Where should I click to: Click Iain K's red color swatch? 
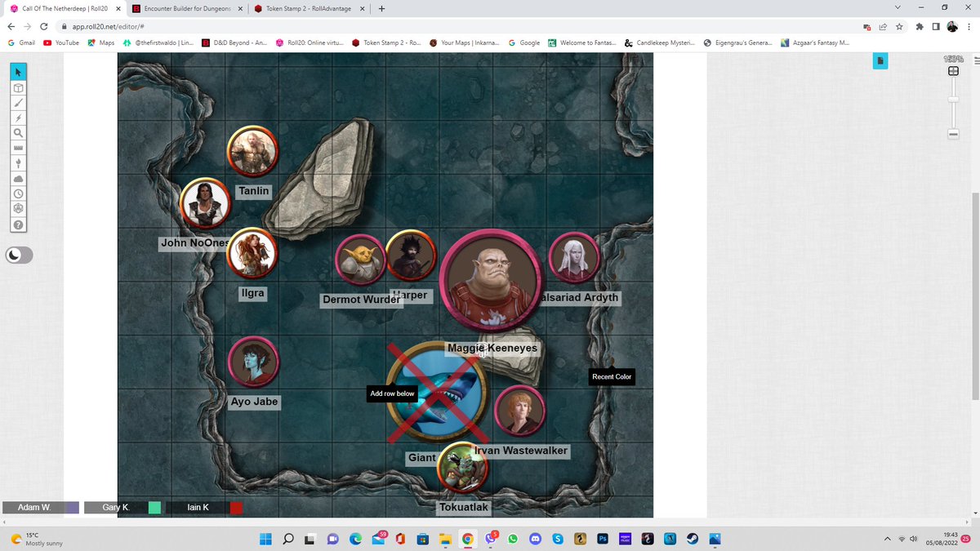(x=236, y=508)
